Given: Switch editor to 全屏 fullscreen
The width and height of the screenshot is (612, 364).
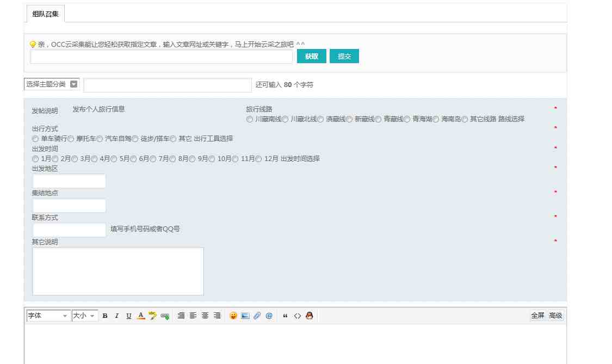Looking at the screenshot, I should tap(537, 316).
